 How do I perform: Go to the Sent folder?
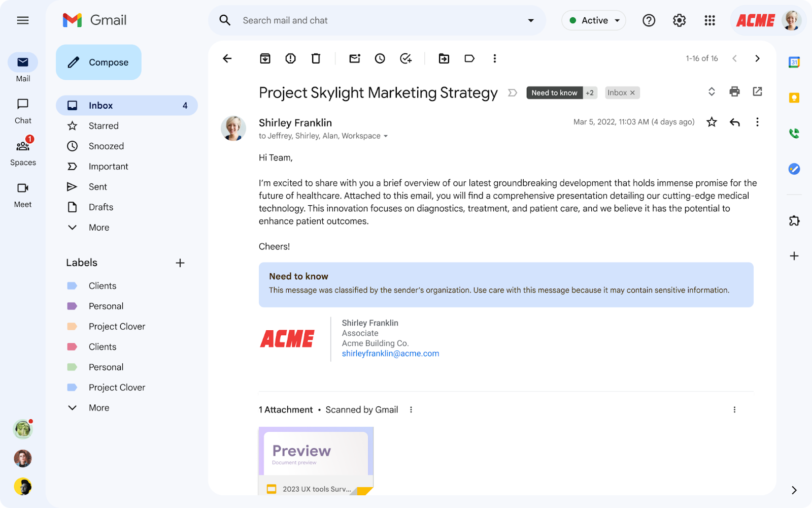click(x=97, y=187)
